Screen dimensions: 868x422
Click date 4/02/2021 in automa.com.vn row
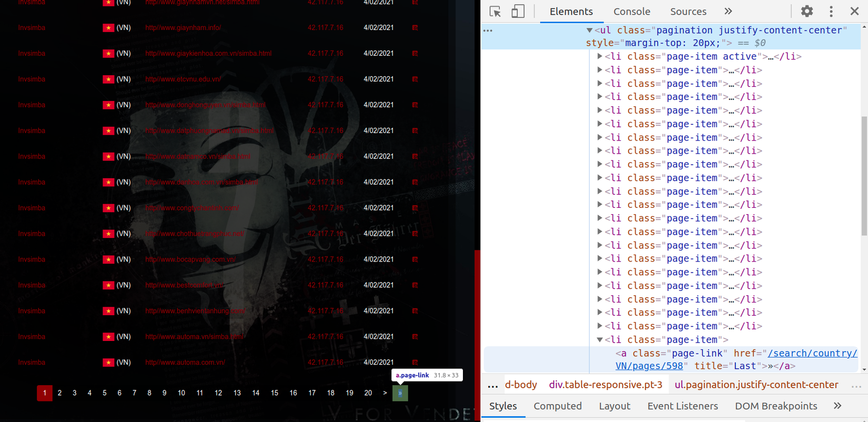coord(379,363)
